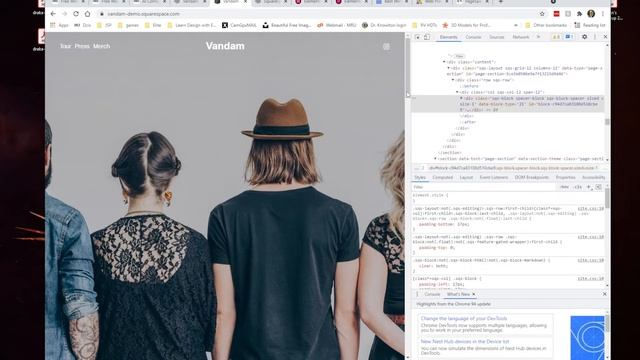The width and height of the screenshot is (640, 360).
Task: Open site.css link beside padding-bottom rule
Action: click(x=591, y=209)
